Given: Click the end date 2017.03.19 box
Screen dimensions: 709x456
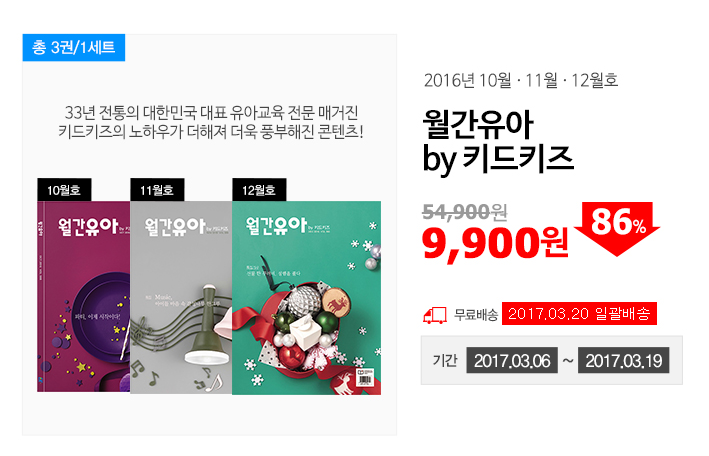Looking at the screenshot, I should [x=624, y=361].
